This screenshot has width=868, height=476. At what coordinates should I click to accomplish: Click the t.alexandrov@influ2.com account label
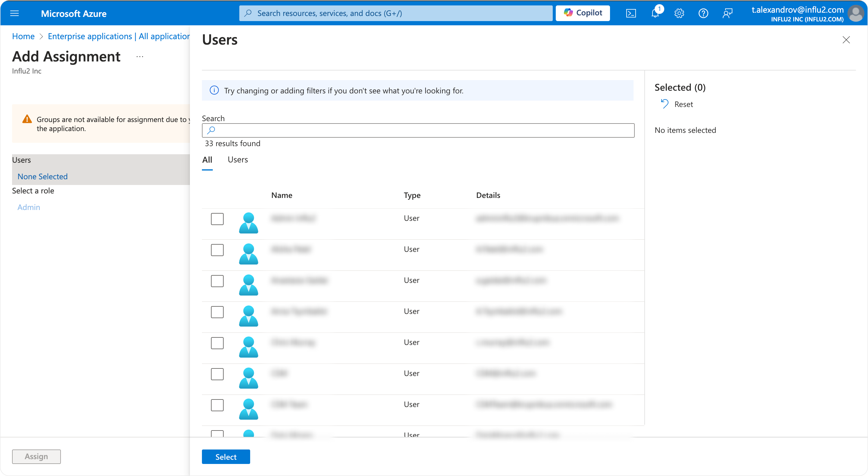pyautogui.click(x=797, y=10)
